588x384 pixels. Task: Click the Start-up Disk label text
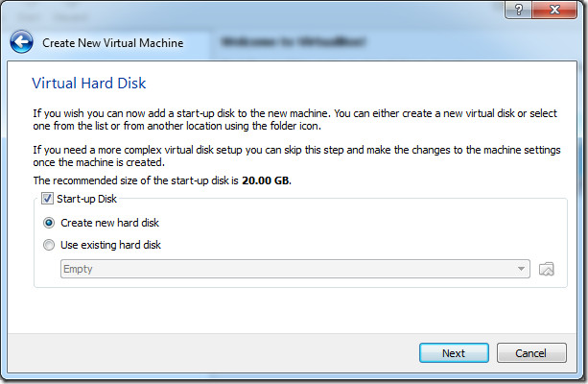86,199
